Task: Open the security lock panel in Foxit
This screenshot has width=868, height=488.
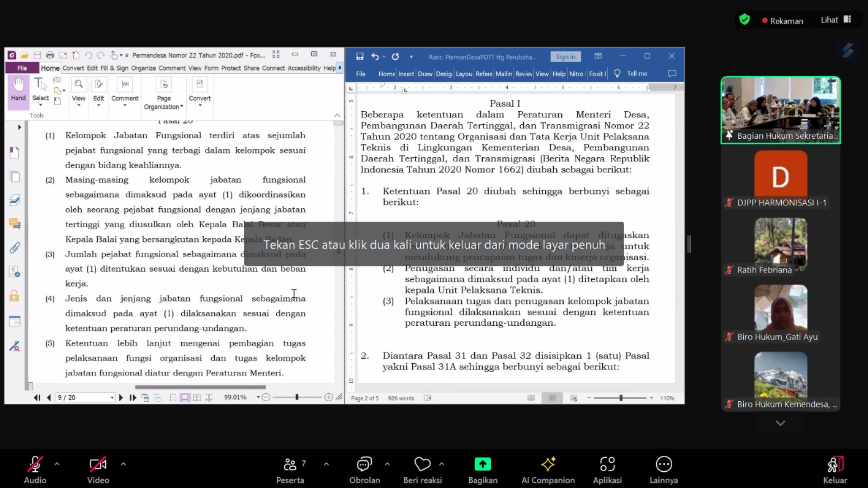Action: (14, 296)
